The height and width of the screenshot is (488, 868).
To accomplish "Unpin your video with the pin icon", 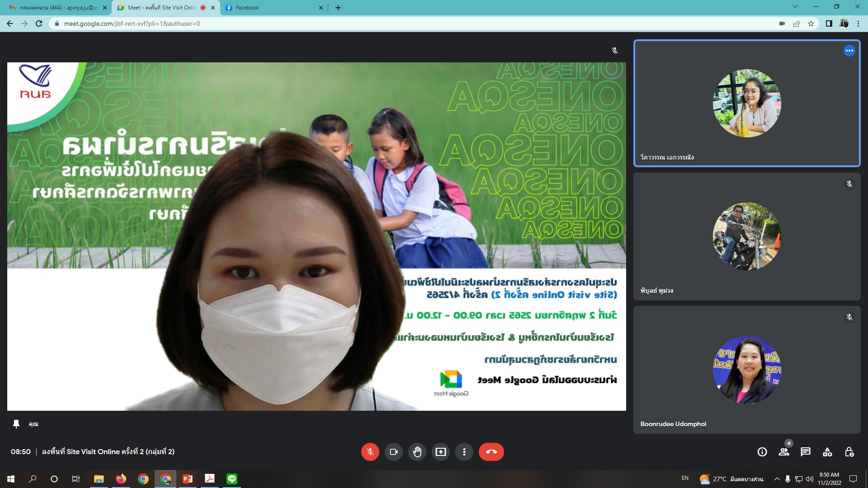I will pyautogui.click(x=16, y=424).
